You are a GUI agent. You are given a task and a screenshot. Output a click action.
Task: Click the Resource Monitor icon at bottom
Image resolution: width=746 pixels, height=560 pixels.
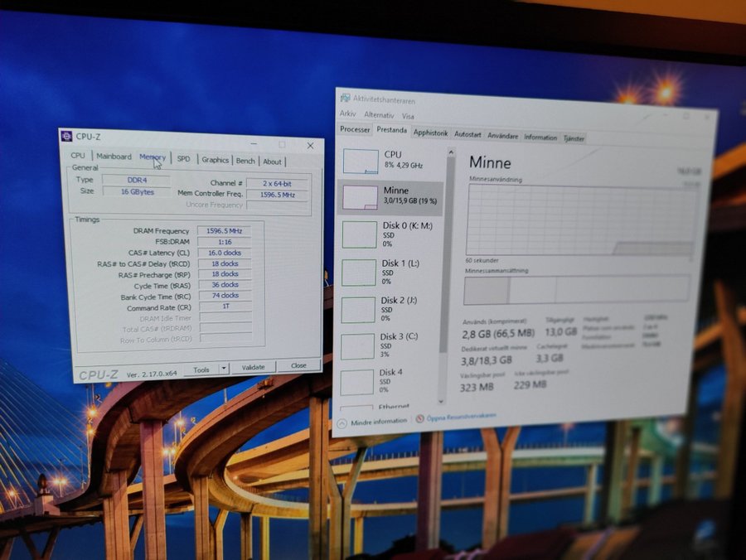(419, 418)
